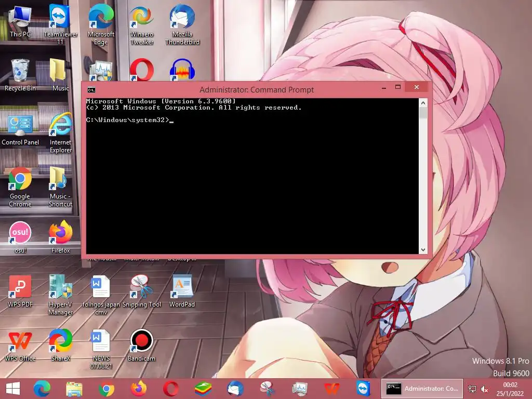Open the Start menu
The image size is (532, 399).
[13, 389]
